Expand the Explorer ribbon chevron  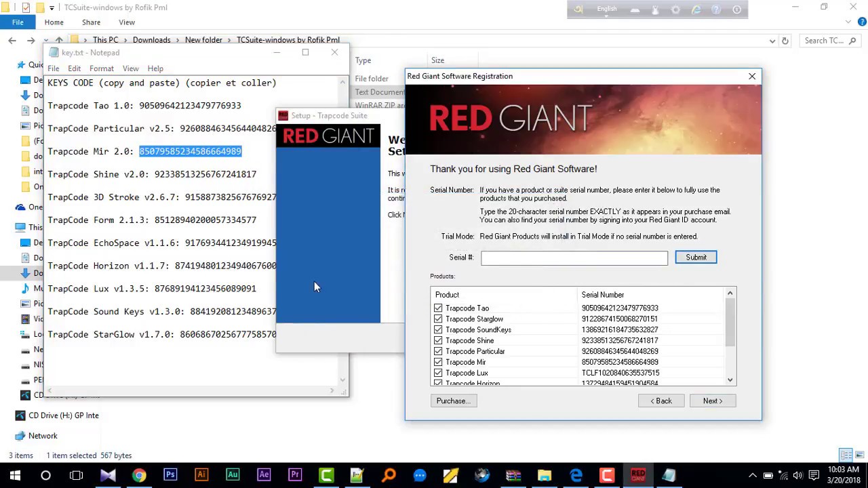[850, 22]
